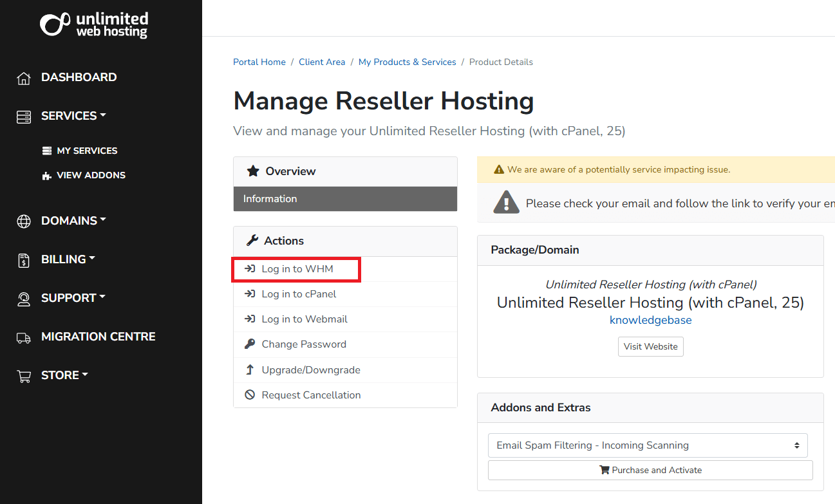
Task: Click the Upgrade/Downgrade up-arrow icon
Action: [250, 369]
